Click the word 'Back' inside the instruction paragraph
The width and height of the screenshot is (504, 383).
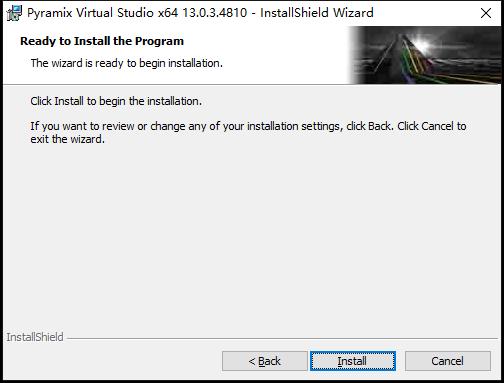click(380, 126)
